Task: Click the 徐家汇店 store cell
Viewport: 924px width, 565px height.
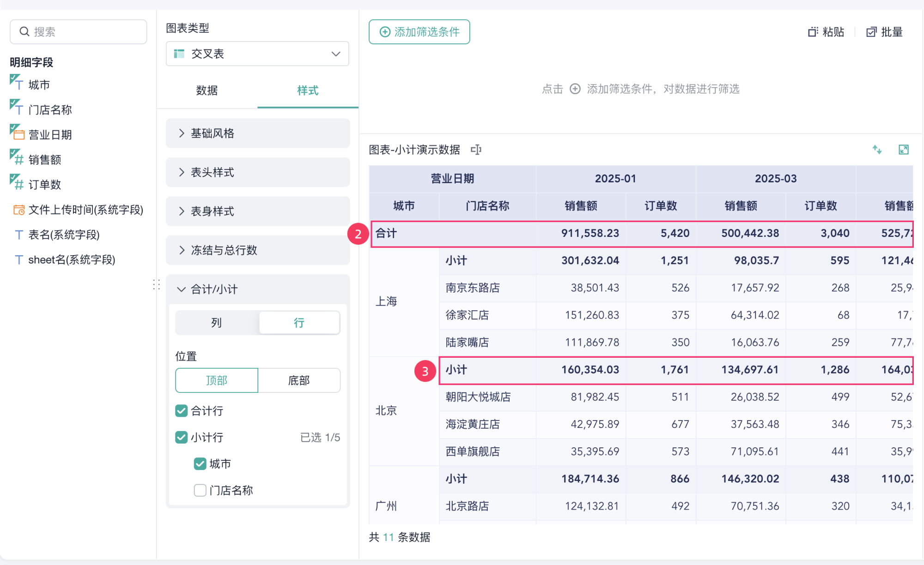Action: [487, 315]
